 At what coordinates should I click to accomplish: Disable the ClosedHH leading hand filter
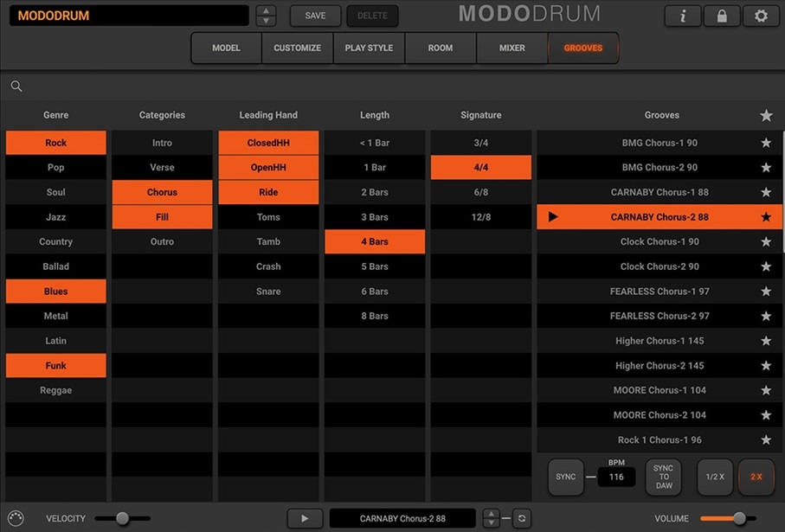coord(268,143)
